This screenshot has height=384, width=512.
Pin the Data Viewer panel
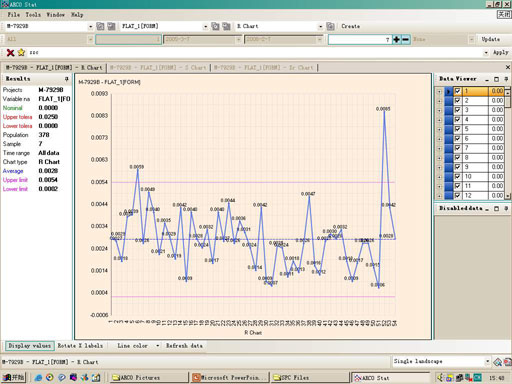(x=506, y=79)
